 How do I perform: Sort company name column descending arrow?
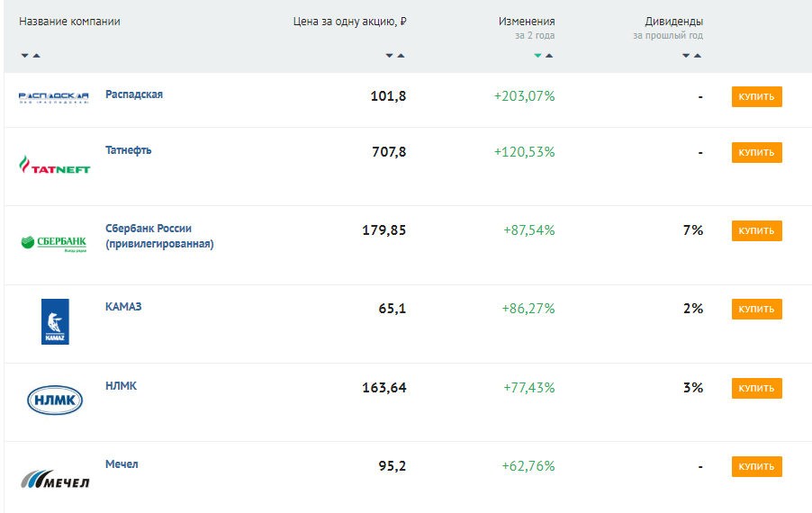[x=25, y=56]
